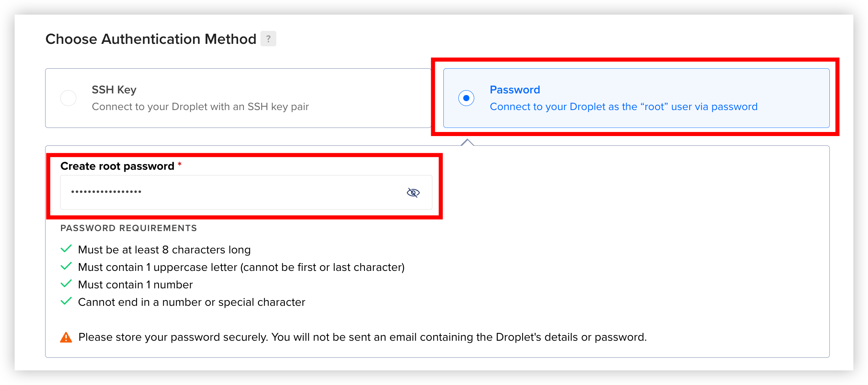Viewport: 868px width, 385px height.
Task: Click the checkmark beside 'Must contain 1 number'
Action: click(66, 284)
